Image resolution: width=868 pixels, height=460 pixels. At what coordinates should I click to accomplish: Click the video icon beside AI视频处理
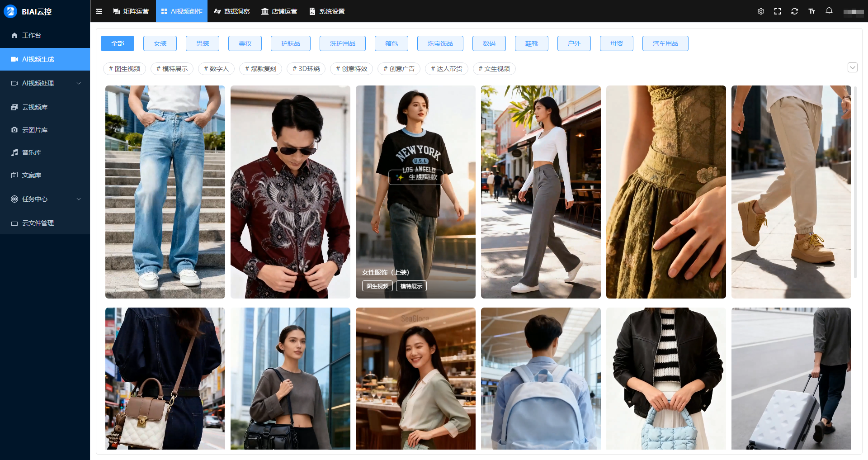14,83
